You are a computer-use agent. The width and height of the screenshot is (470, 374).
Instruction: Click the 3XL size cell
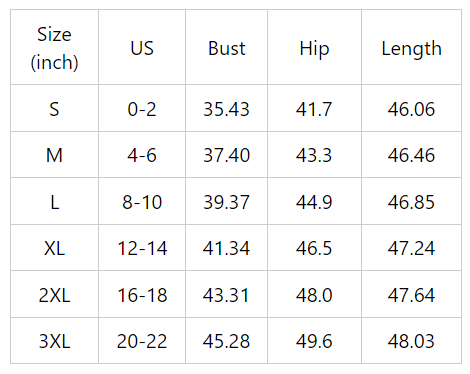[x=54, y=341]
